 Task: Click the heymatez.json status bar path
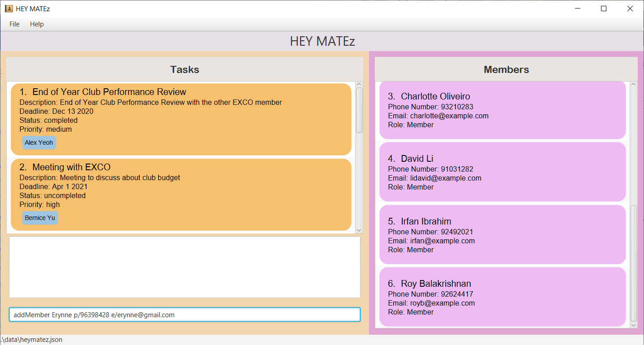click(x=31, y=340)
